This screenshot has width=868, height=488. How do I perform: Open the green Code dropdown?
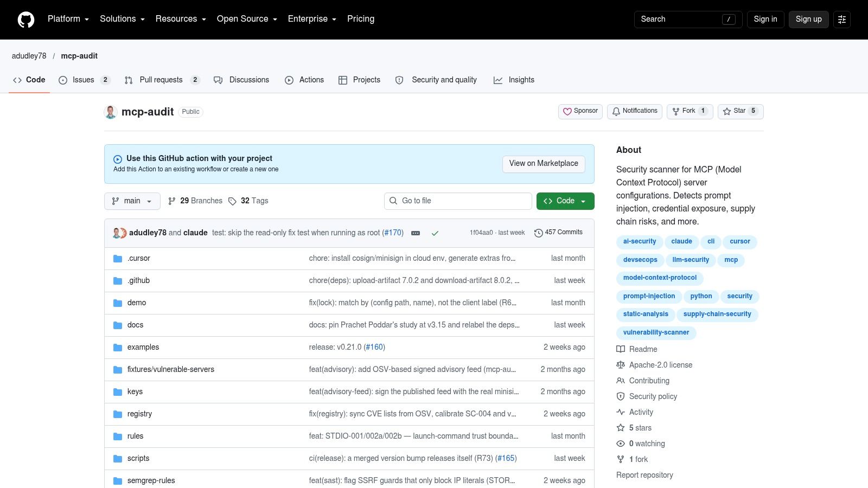point(565,201)
